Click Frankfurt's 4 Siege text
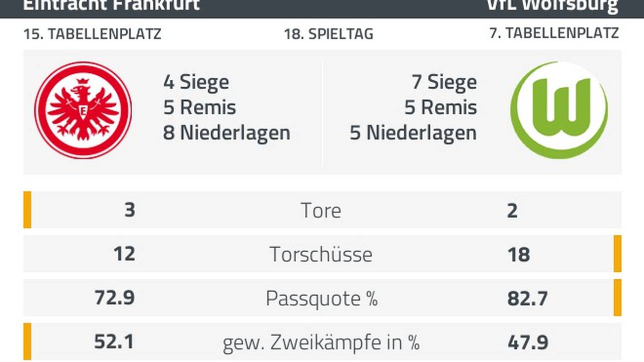The width and height of the screenshot is (644, 362). tap(196, 82)
